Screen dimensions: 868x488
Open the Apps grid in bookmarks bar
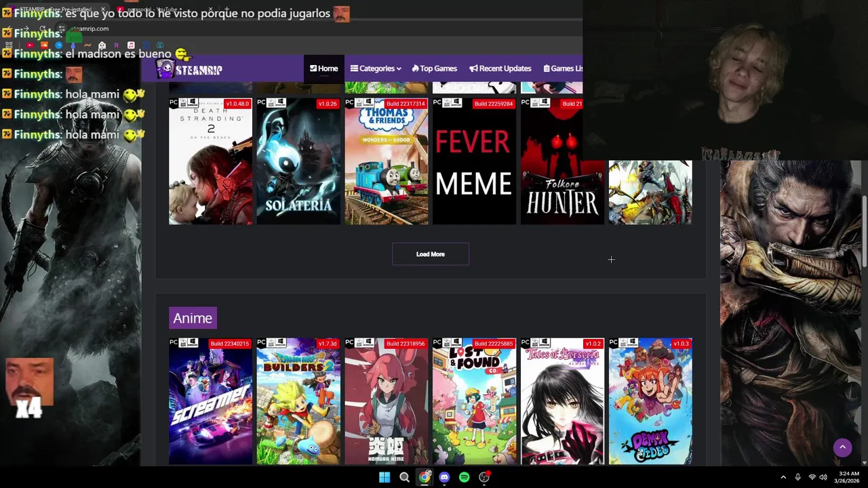click(x=8, y=45)
